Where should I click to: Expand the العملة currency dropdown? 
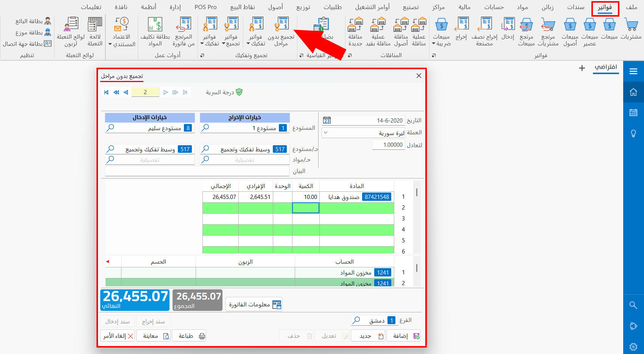[x=326, y=133]
